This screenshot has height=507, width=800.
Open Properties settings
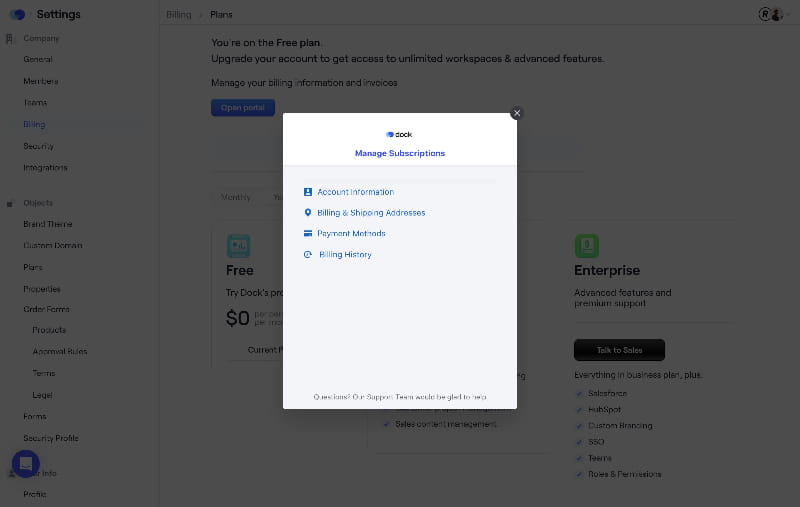point(42,289)
